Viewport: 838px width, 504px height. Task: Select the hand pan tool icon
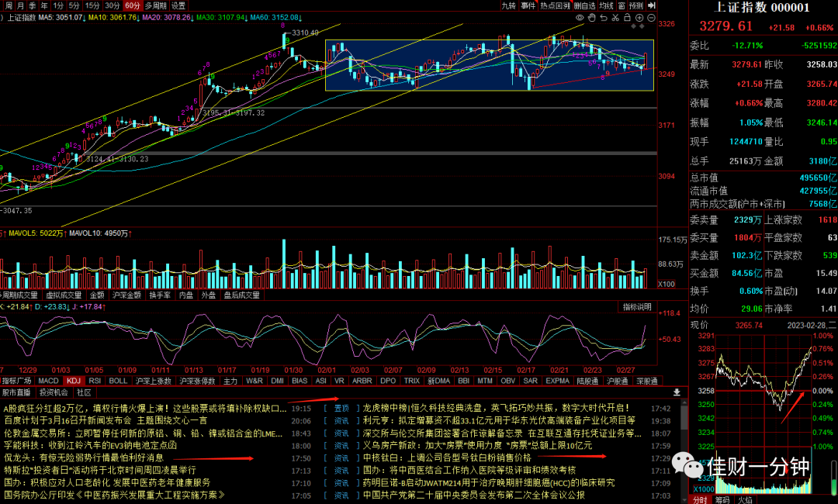coord(591,18)
